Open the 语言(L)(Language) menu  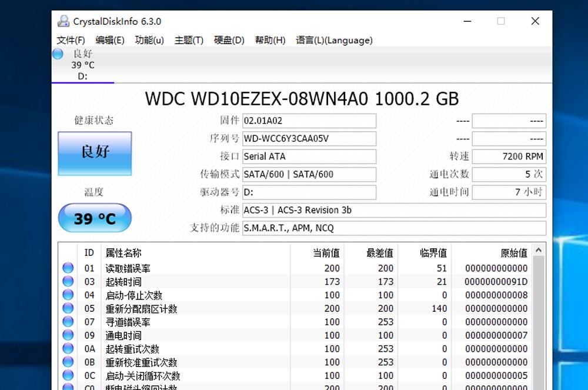(x=334, y=41)
